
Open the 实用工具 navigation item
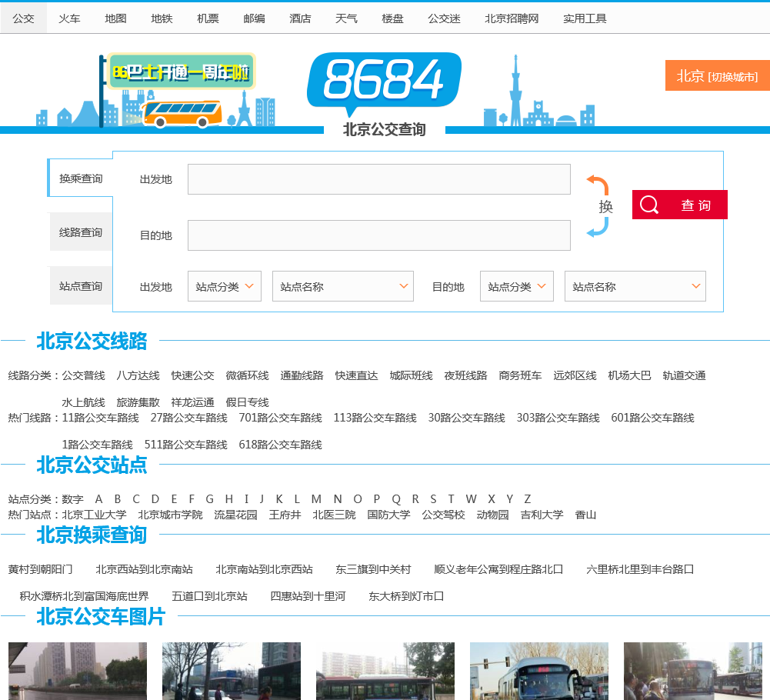tap(585, 18)
